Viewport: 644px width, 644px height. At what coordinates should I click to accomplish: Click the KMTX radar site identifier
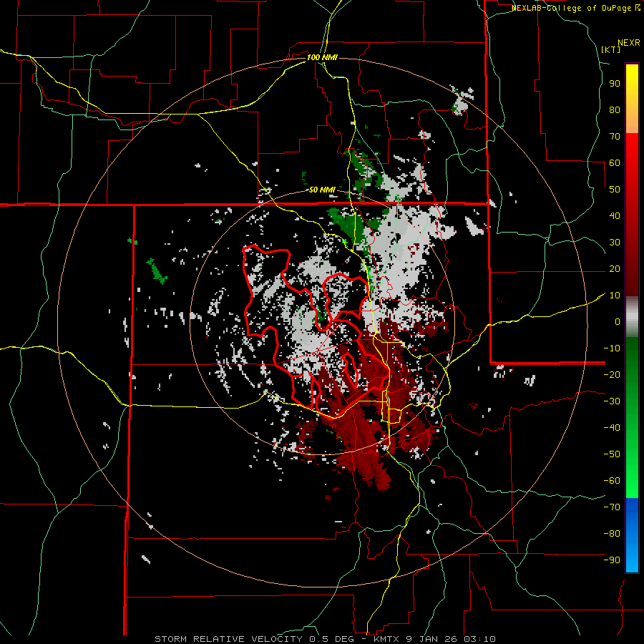click(x=386, y=639)
